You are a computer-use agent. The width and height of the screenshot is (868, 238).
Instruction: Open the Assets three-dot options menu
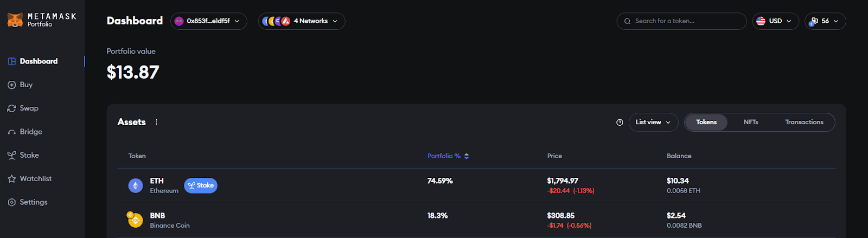pyautogui.click(x=156, y=122)
